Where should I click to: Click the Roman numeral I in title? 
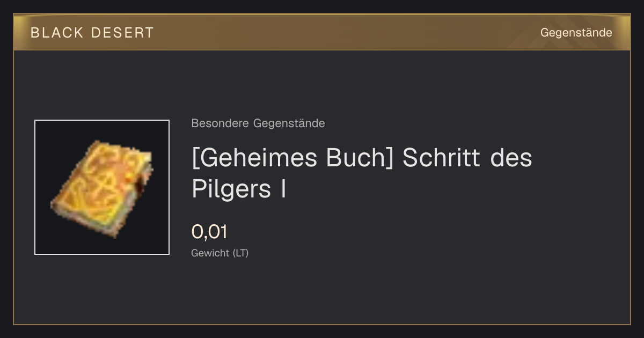click(x=283, y=189)
